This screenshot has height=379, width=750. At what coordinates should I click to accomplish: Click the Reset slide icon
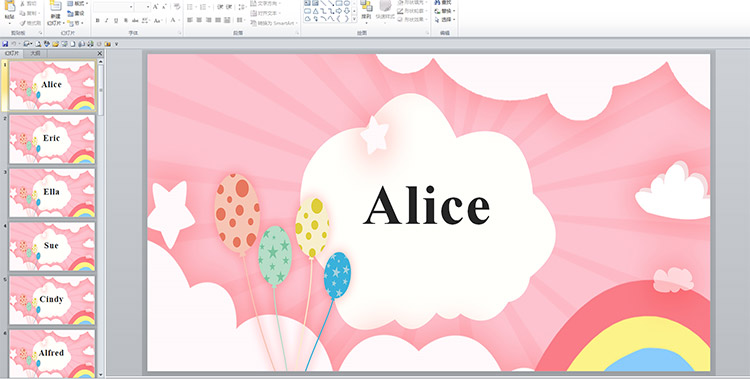coord(71,13)
